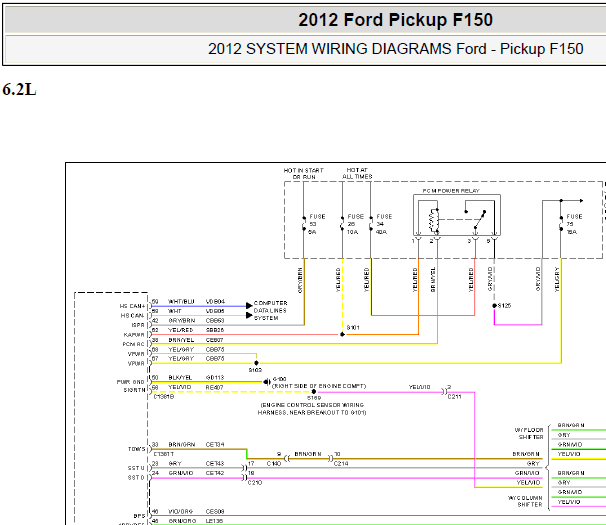Click the 'C1381B' connector label
The image size is (606, 525).
(x=164, y=397)
